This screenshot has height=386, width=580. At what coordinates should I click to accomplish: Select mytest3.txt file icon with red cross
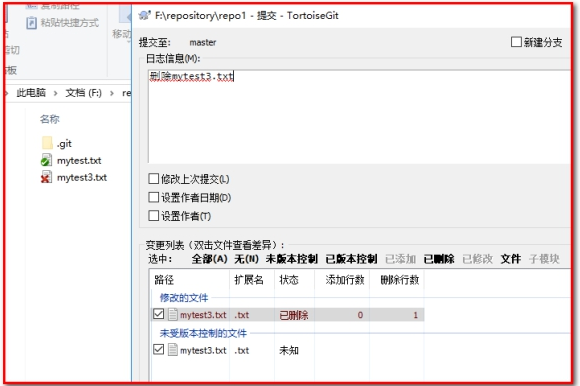pyautogui.click(x=46, y=177)
